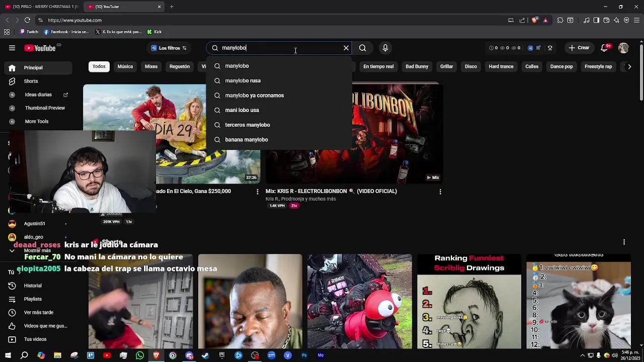Select the Freestyle rap filter chip
The image size is (644, 362).
point(598,66)
